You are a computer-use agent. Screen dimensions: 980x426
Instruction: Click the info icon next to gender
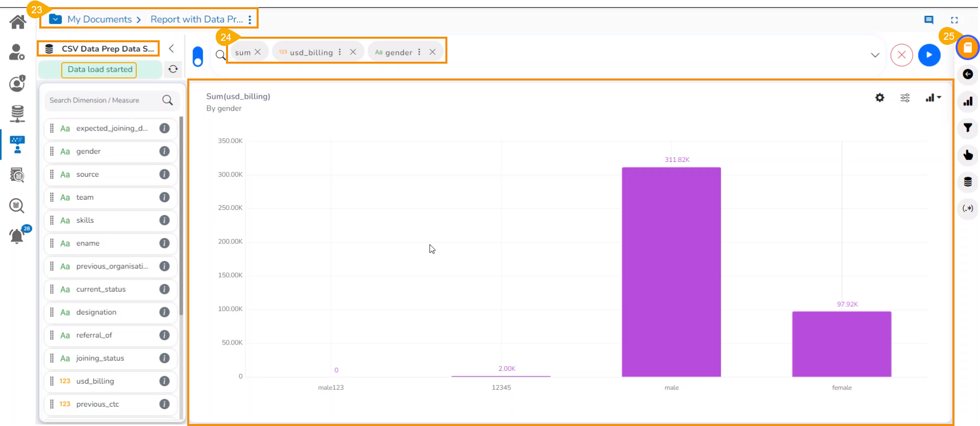coord(164,151)
